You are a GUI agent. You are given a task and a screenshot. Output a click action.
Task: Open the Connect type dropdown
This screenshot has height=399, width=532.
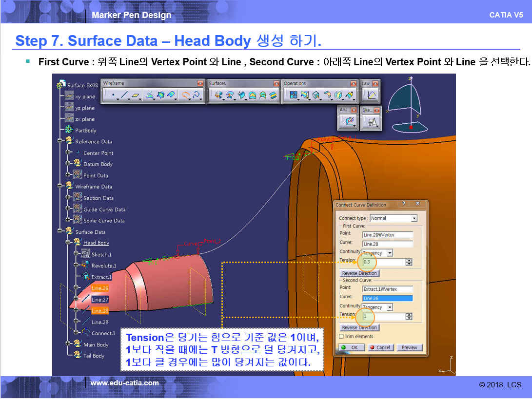point(414,218)
